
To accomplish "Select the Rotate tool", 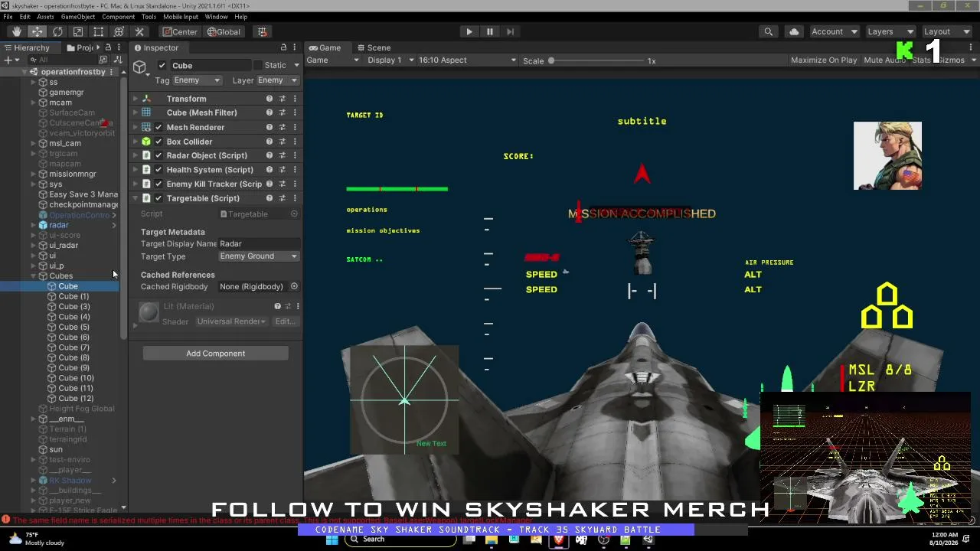I will click(57, 31).
